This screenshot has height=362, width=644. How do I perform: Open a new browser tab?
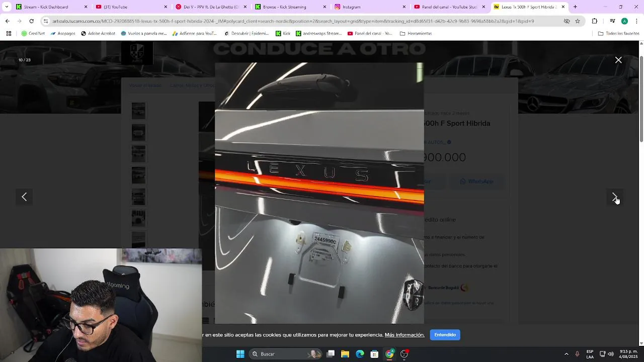(575, 7)
